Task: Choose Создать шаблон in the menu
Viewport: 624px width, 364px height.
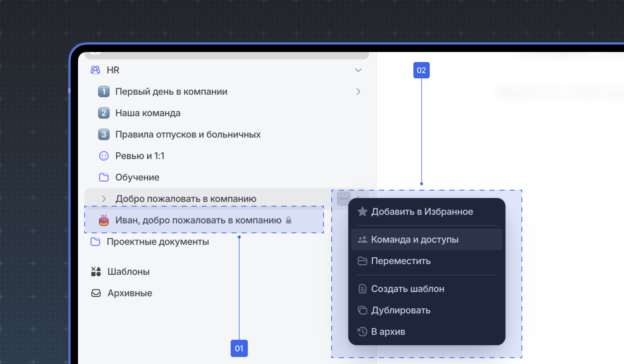Action: pyautogui.click(x=407, y=289)
